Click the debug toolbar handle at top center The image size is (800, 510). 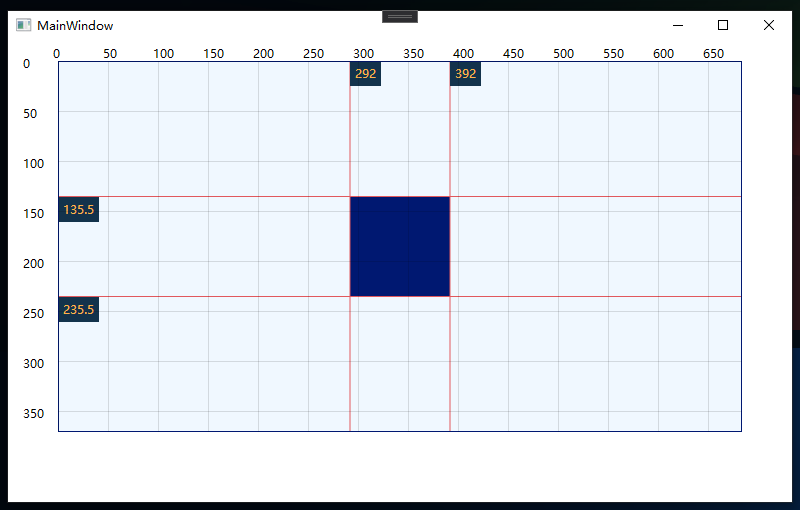pyautogui.click(x=400, y=17)
